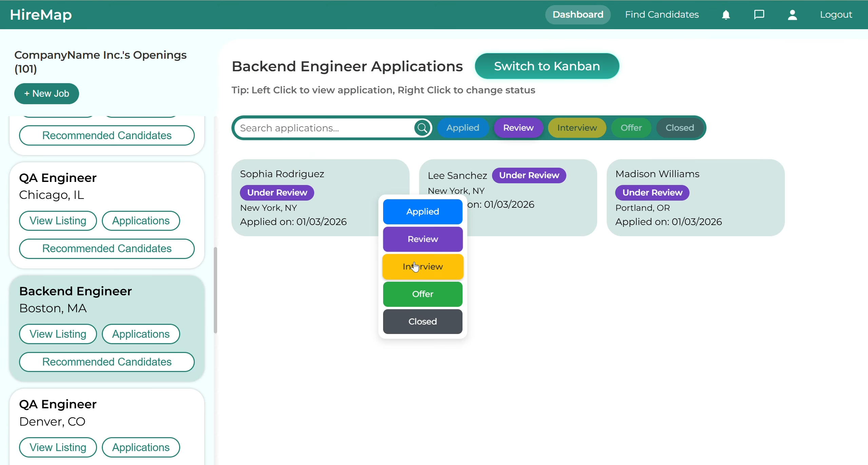Log out via the Logout link
The image size is (868, 465).
point(836,15)
